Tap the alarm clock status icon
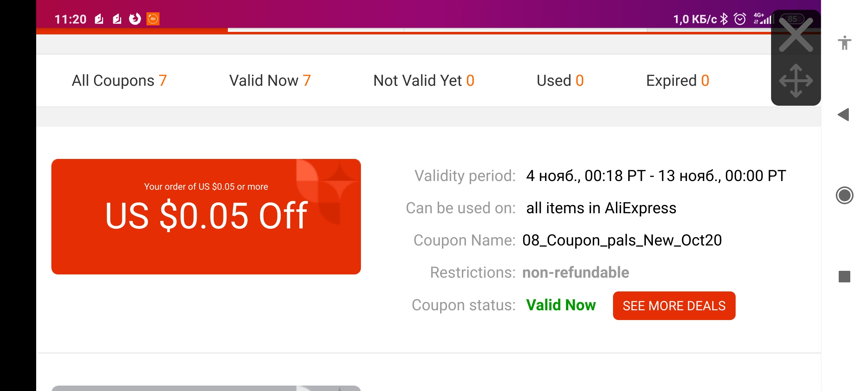The width and height of the screenshot is (868, 391). click(x=740, y=19)
